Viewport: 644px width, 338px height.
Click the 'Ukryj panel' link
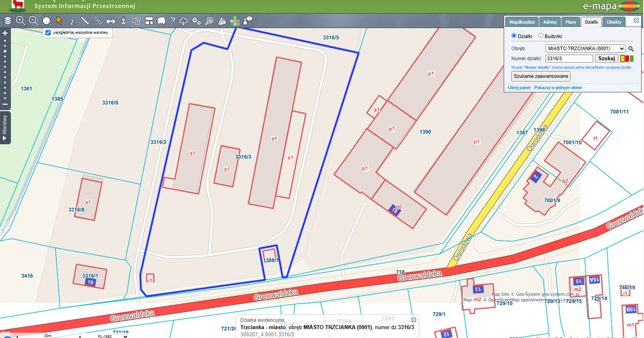pos(519,87)
